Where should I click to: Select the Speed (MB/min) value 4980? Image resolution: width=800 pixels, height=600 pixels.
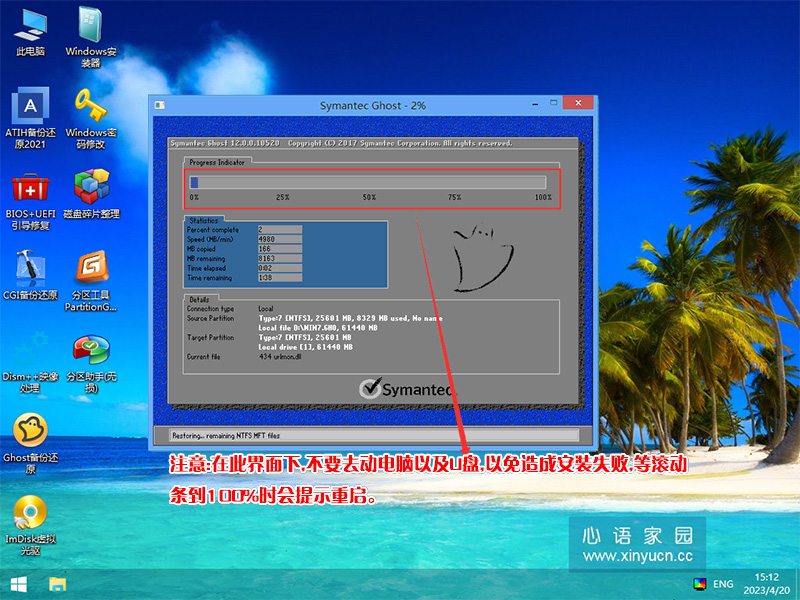(280, 239)
